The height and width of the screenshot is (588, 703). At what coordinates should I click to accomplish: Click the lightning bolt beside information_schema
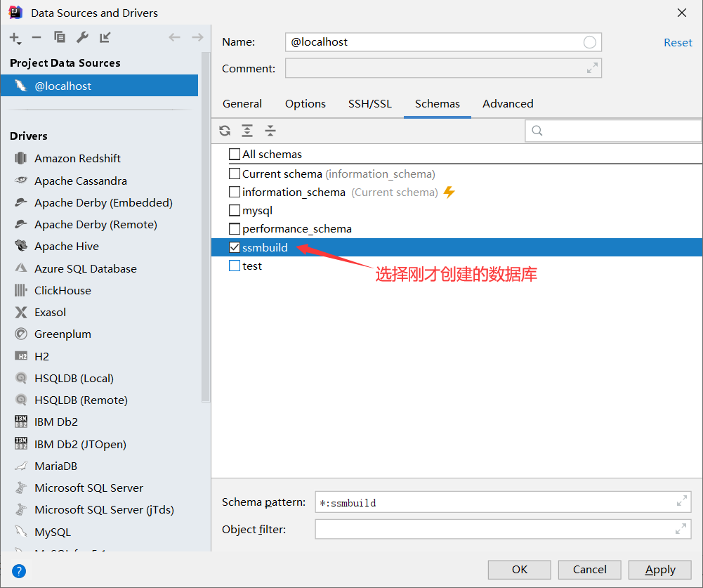[x=449, y=192]
